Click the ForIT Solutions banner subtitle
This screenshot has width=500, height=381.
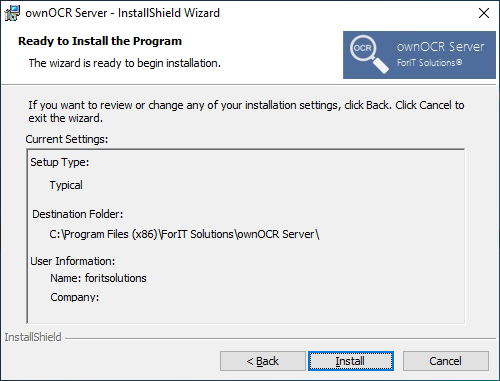[429, 63]
